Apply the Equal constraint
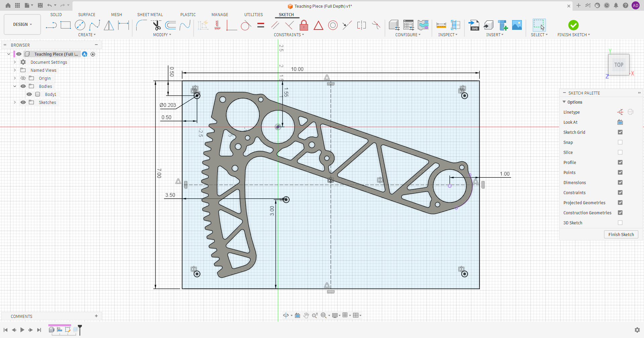644x338 pixels. click(x=261, y=25)
